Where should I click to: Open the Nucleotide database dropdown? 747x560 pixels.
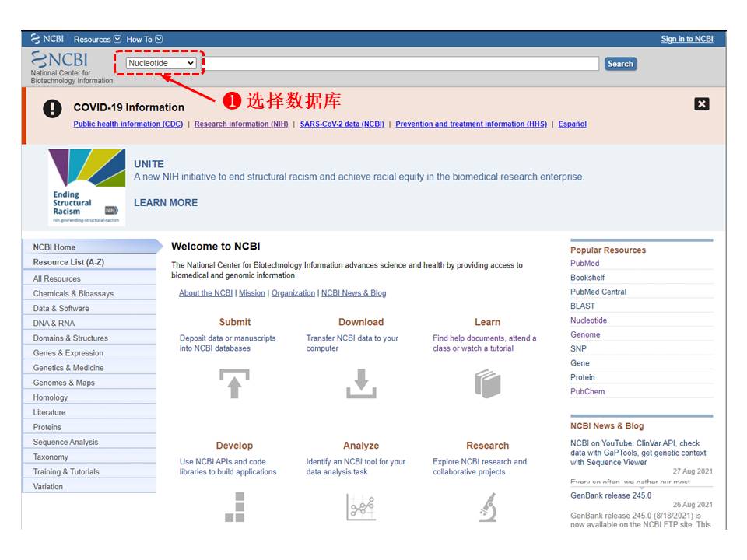point(161,63)
